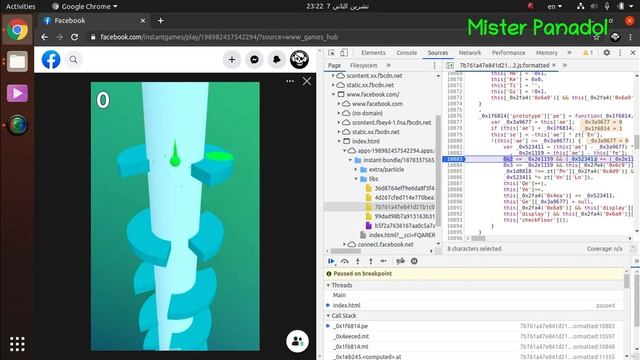Open Facebook notifications bell

pyautogui.click(x=276, y=60)
